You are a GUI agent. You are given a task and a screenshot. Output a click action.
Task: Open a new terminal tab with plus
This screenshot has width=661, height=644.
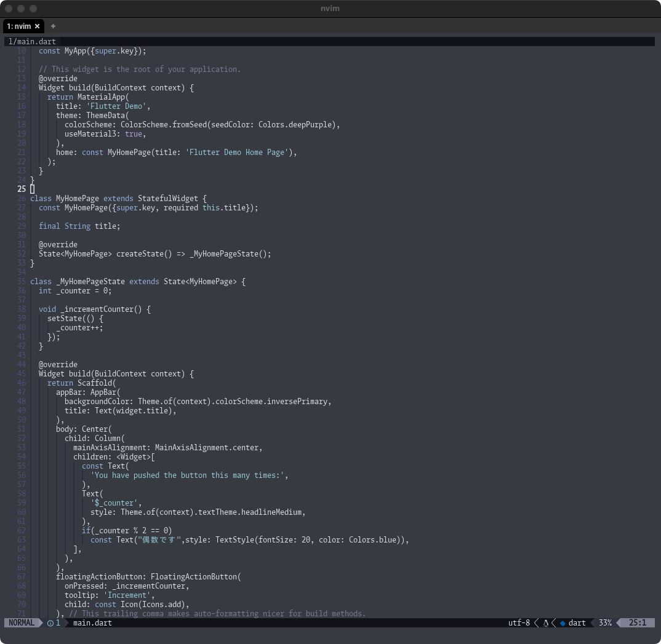pyautogui.click(x=53, y=26)
